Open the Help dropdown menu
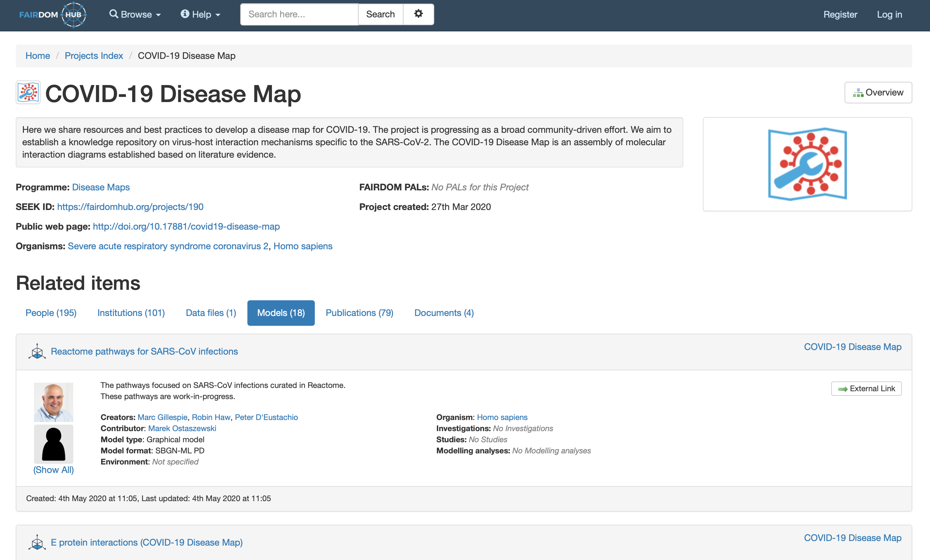The width and height of the screenshot is (930, 560). [x=200, y=14]
